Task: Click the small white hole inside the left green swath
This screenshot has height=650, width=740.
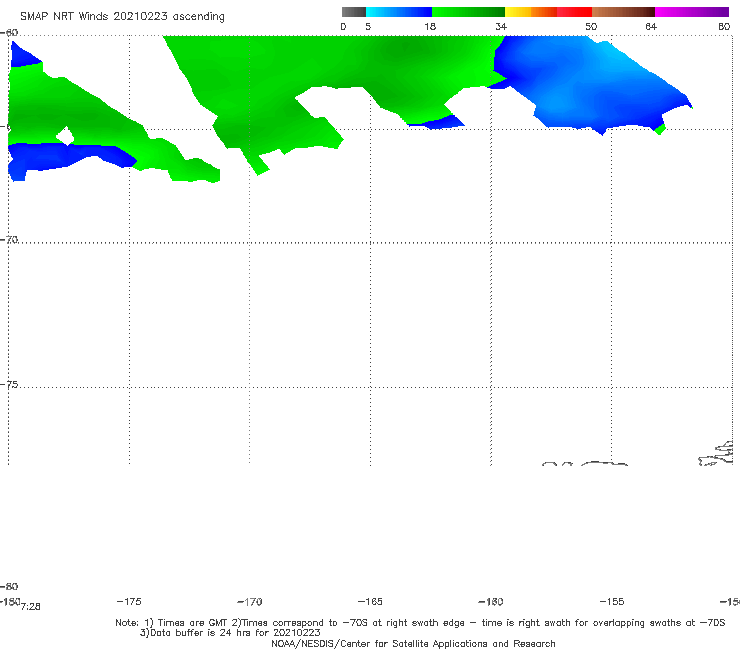Action: [66, 136]
